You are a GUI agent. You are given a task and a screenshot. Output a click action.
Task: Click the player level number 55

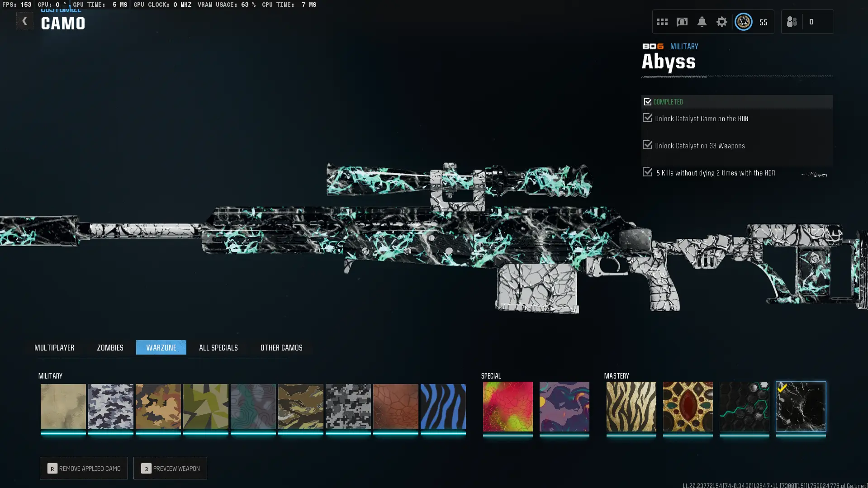[764, 22]
